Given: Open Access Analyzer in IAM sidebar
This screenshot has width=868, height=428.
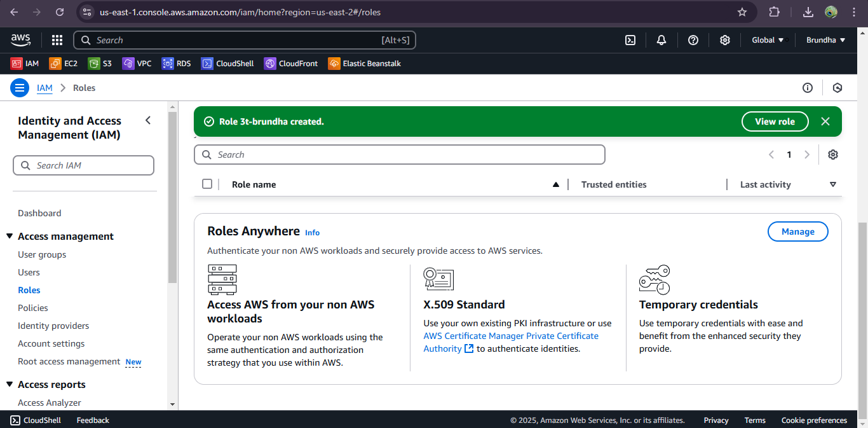Looking at the screenshot, I should tap(50, 403).
